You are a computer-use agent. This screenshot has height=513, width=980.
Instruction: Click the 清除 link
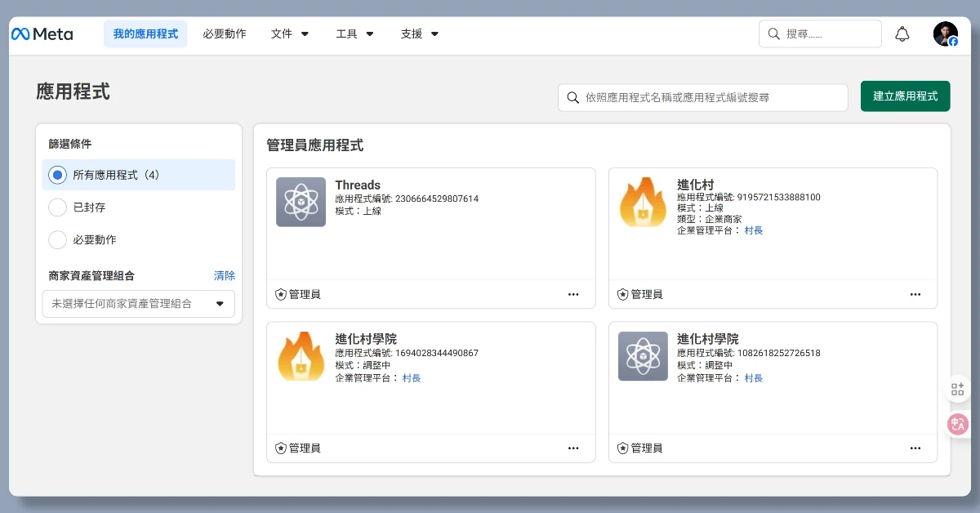[x=225, y=276]
